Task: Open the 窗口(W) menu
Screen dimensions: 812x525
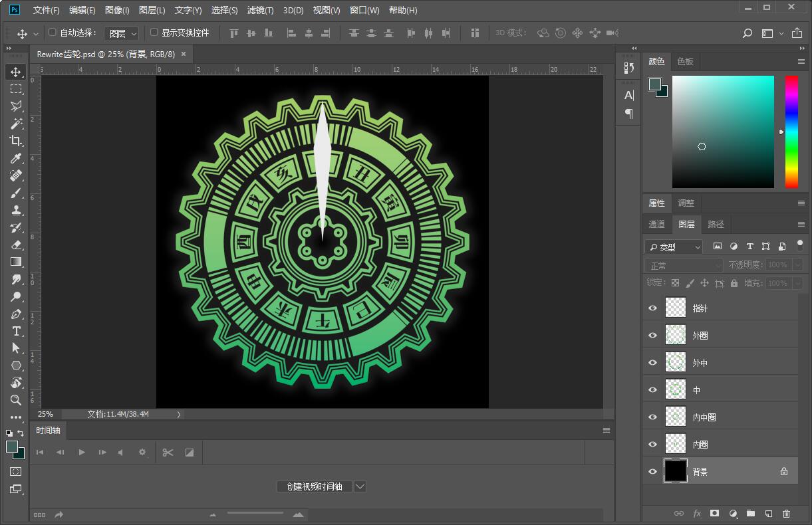Action: click(x=364, y=10)
